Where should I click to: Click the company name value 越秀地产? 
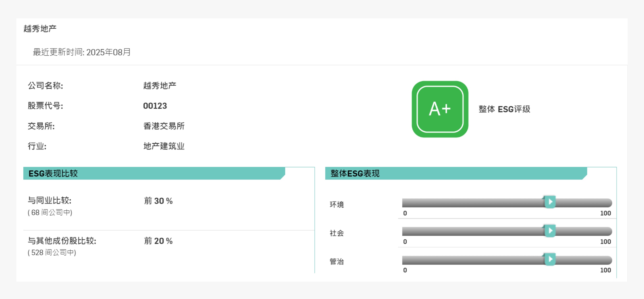(160, 86)
